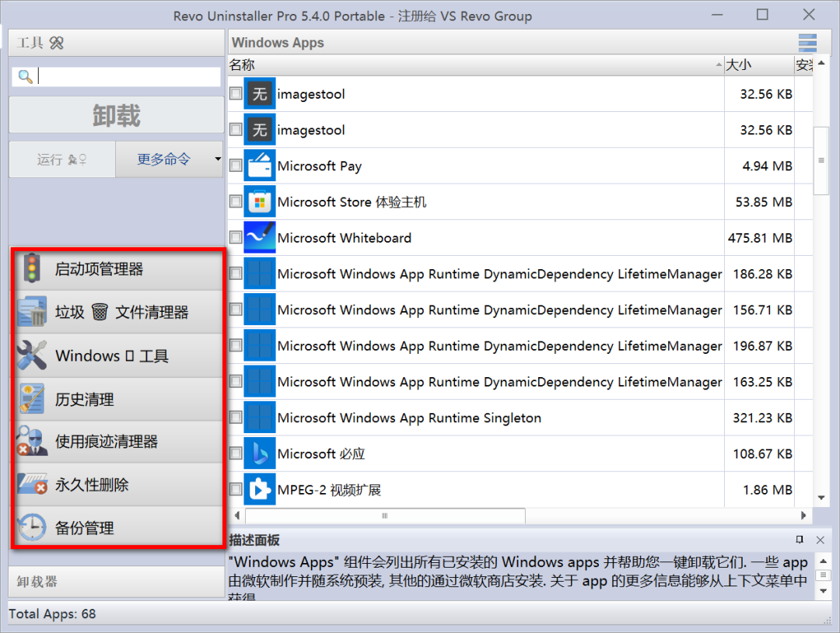Click the vertical scrollbar thumb of app list
Screen dimensions: 840x633
pos(821,161)
